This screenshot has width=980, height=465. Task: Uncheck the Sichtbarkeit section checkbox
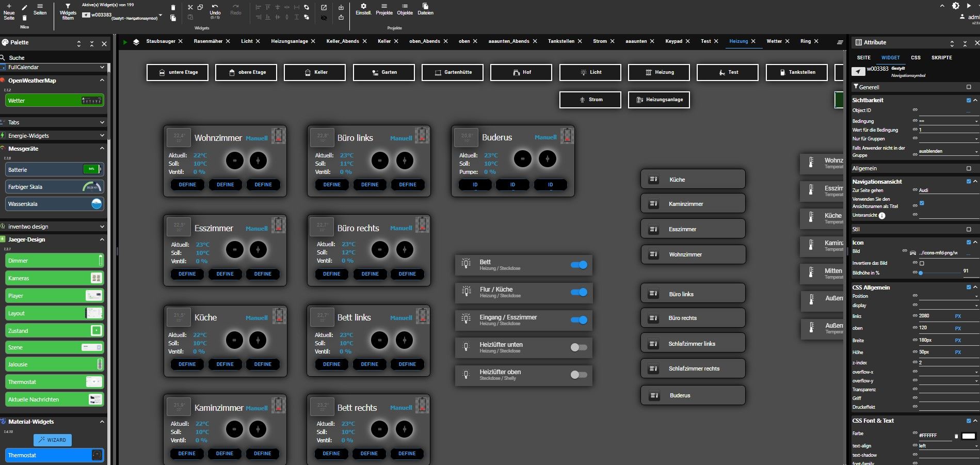969,100
